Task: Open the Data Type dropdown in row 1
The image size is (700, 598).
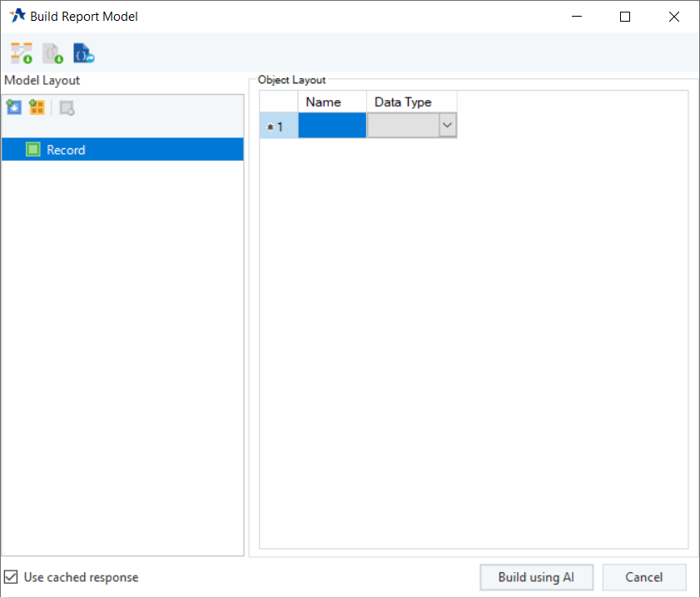Action: tap(448, 126)
